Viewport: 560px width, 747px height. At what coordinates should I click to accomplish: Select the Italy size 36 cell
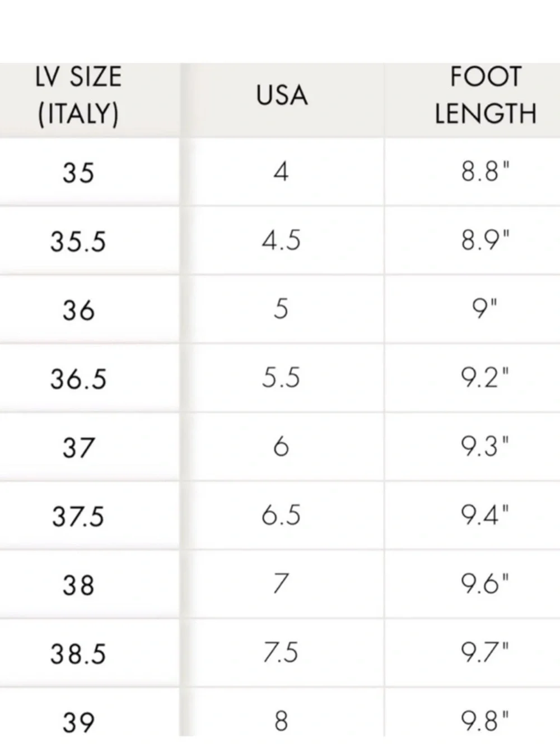click(x=78, y=310)
